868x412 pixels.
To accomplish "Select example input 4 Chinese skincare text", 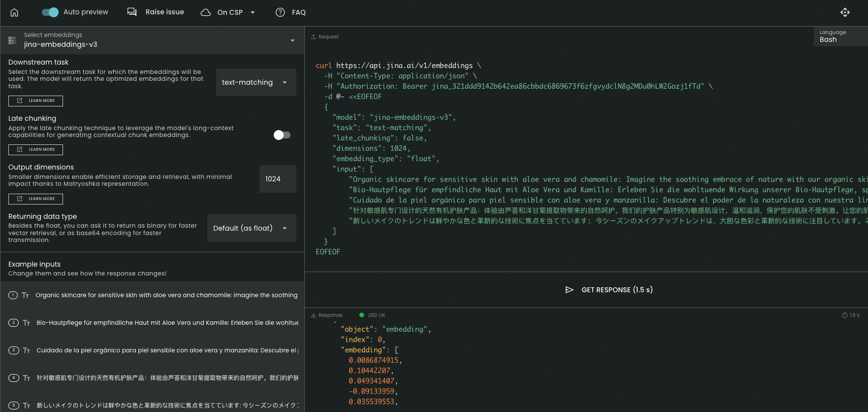I will 167,378.
